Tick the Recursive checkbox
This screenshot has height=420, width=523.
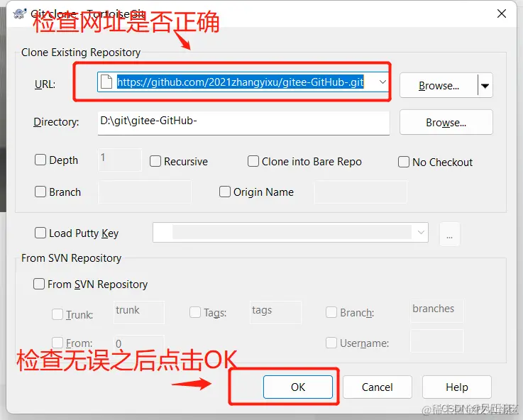click(x=155, y=161)
